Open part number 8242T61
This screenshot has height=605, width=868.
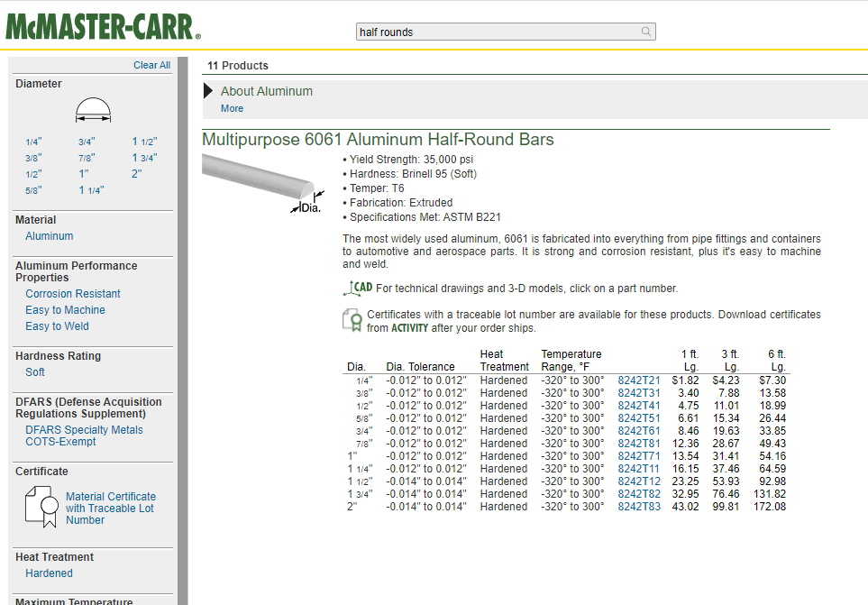639,431
